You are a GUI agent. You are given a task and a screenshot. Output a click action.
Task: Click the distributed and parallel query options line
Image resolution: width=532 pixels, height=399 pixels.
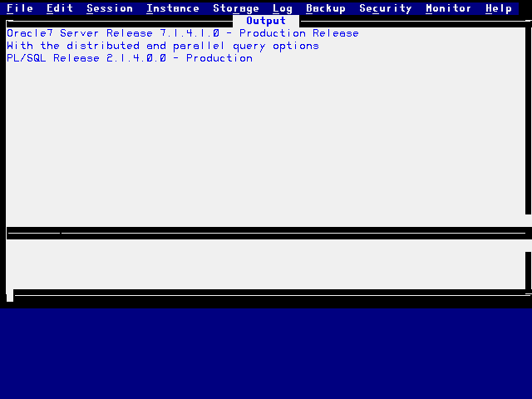click(163, 46)
